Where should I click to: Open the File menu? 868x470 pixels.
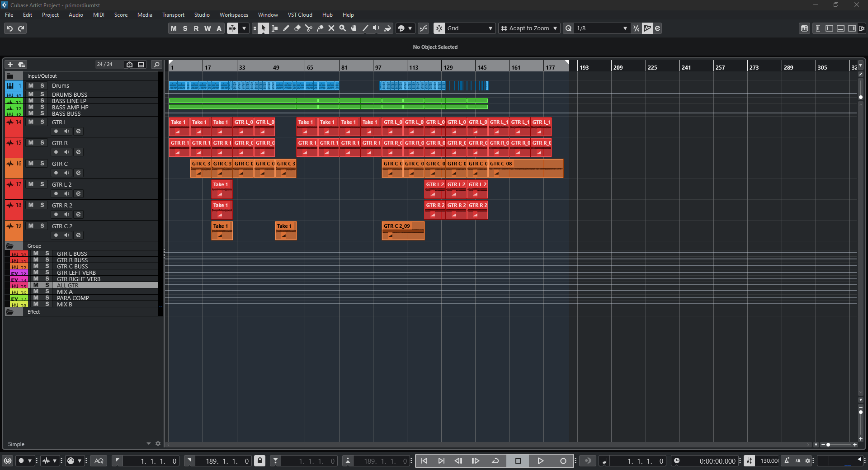(9, 15)
